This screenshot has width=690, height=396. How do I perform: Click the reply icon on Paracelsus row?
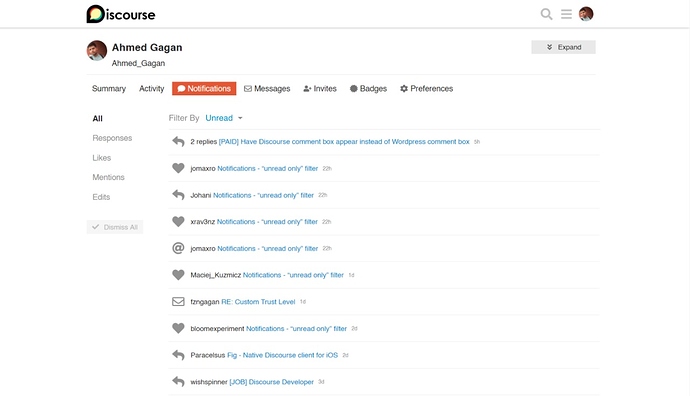[178, 355]
